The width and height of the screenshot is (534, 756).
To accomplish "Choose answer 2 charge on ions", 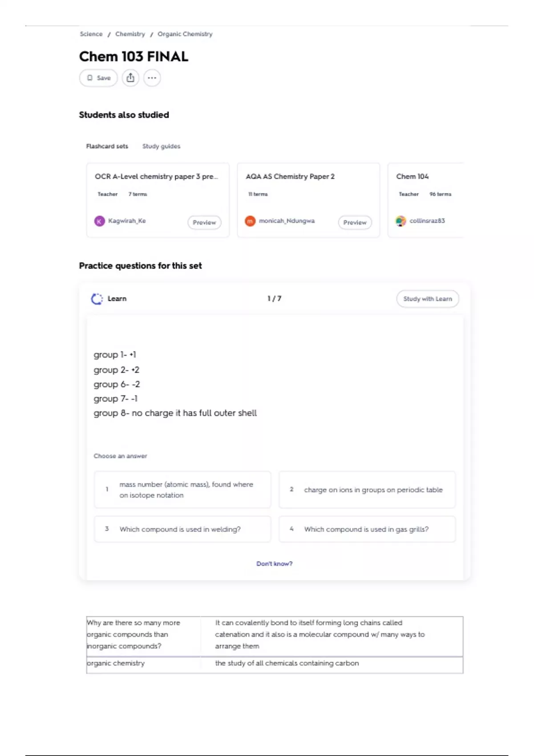I will (x=367, y=490).
